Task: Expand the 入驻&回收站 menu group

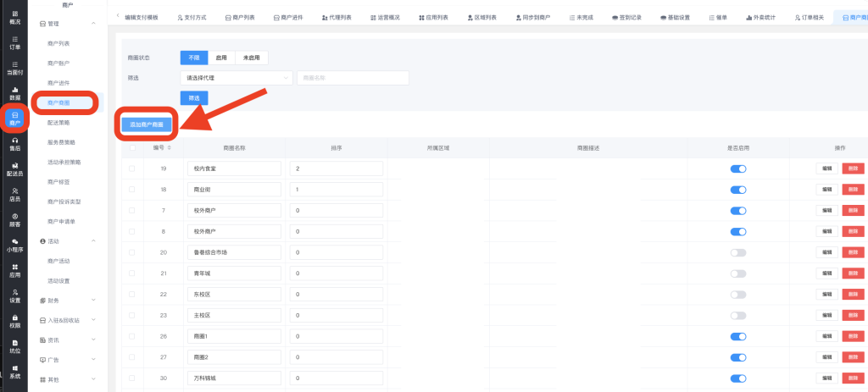Action: [68, 320]
